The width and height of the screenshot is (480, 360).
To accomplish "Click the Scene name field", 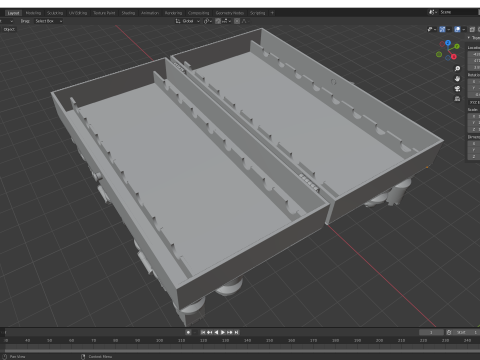I will click(458, 12).
